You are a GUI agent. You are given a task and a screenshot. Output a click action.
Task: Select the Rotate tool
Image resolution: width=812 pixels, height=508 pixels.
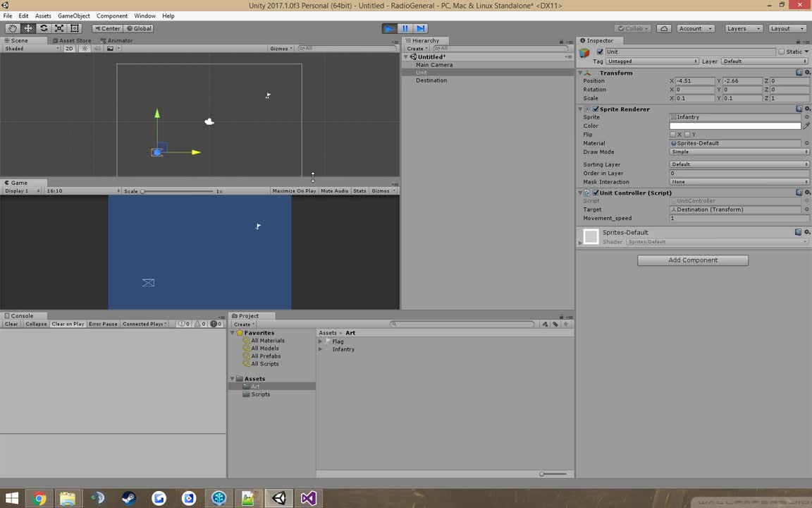42,28
